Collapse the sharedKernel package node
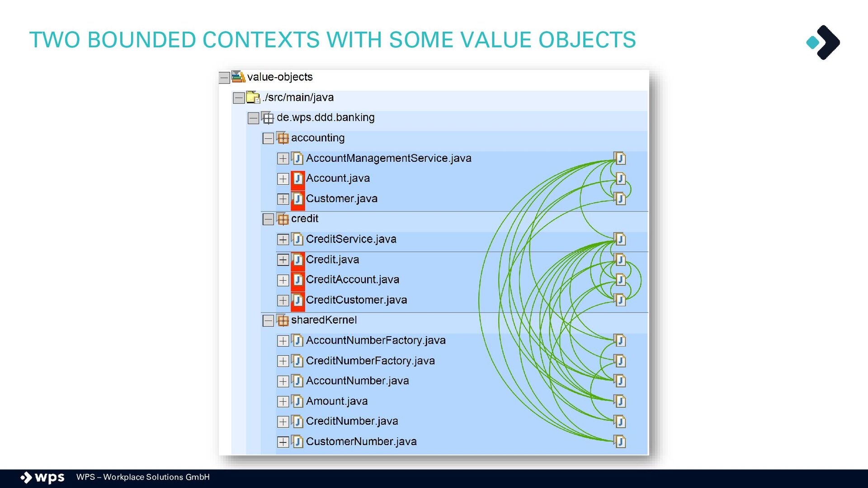Screen dimensions: 868x488 [x=268, y=321]
